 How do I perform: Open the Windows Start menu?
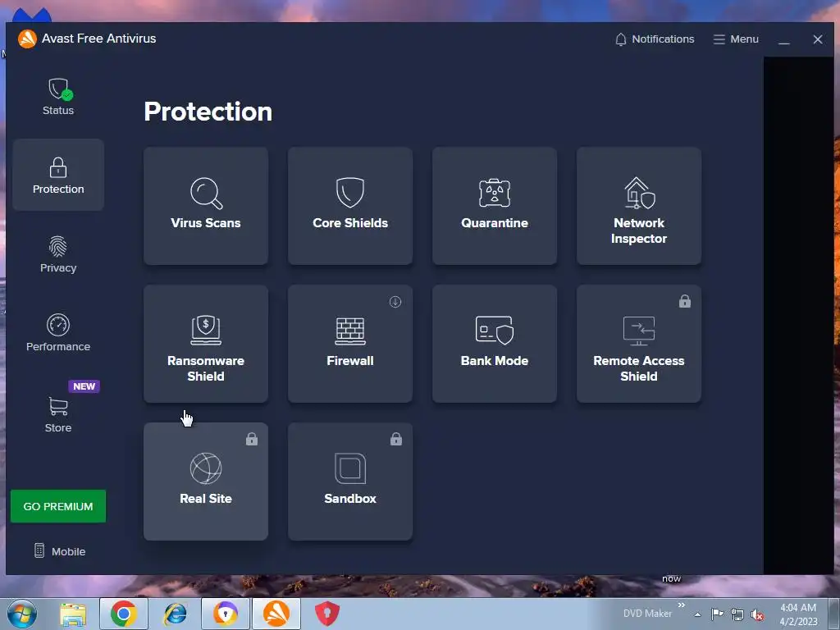(22, 614)
